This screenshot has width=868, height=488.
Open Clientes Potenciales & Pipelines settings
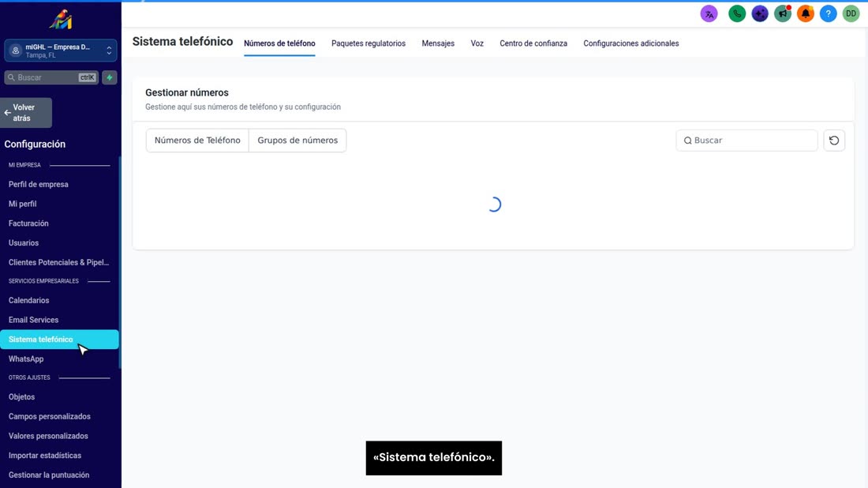point(58,262)
